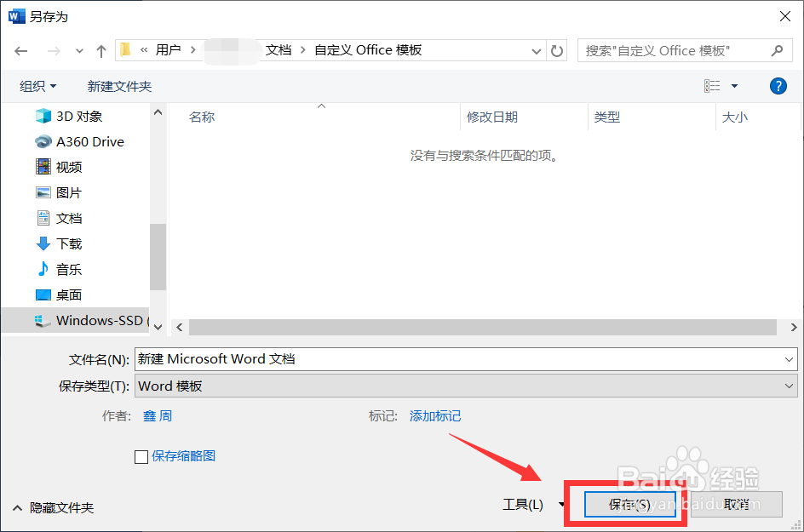Click the 取消 button
Screen dimensions: 804x532
pos(737,504)
